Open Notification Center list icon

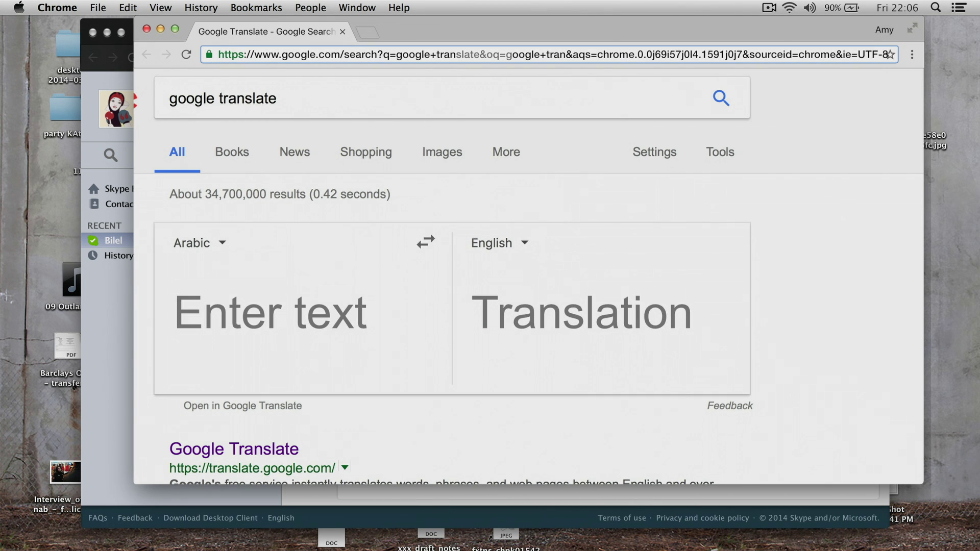(959, 8)
